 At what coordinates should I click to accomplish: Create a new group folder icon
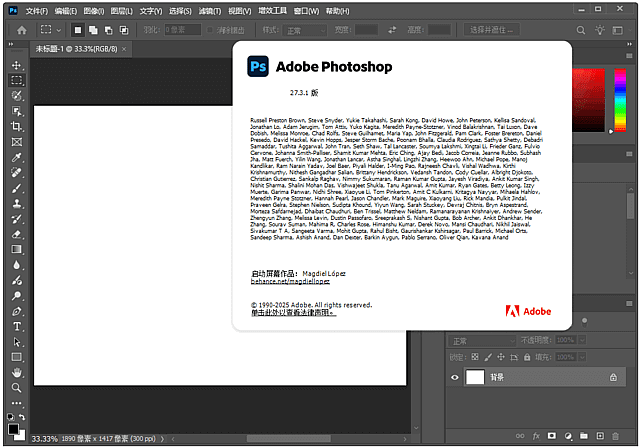584,436
